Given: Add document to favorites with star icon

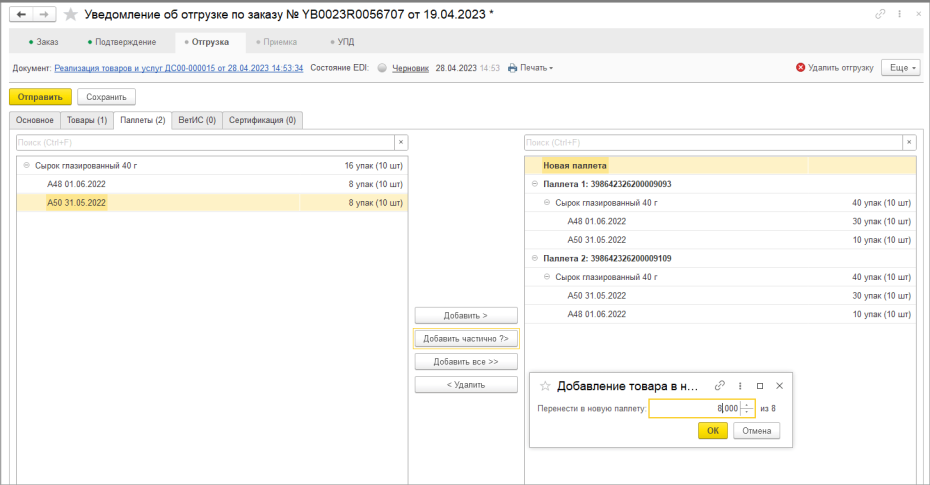Looking at the screenshot, I should (x=71, y=14).
